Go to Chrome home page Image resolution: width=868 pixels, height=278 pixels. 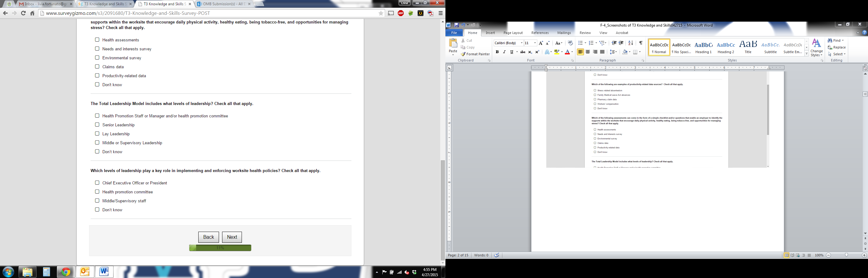click(32, 13)
